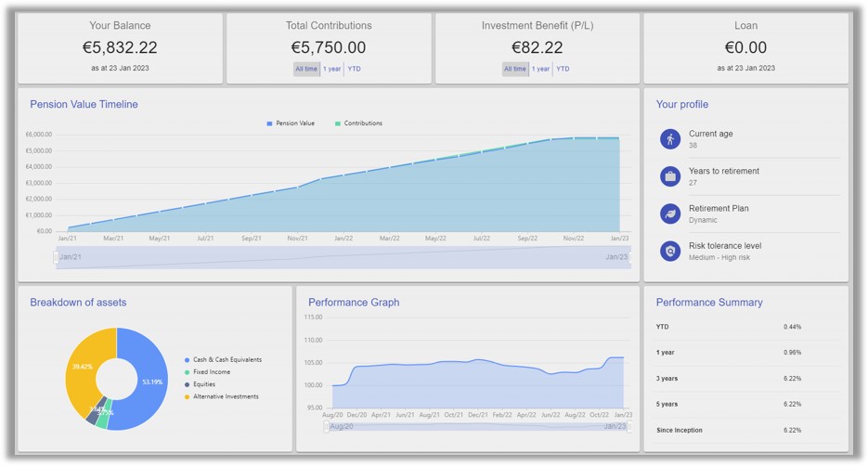This screenshot has width=868, height=466.
Task: Select 1 year under Total Contributions
Action: pyautogui.click(x=332, y=70)
